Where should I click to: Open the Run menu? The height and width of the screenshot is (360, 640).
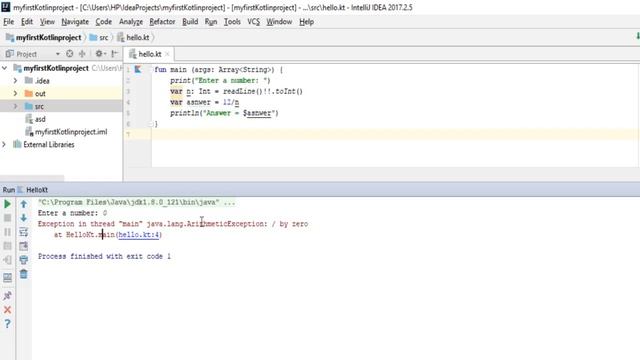point(211,22)
